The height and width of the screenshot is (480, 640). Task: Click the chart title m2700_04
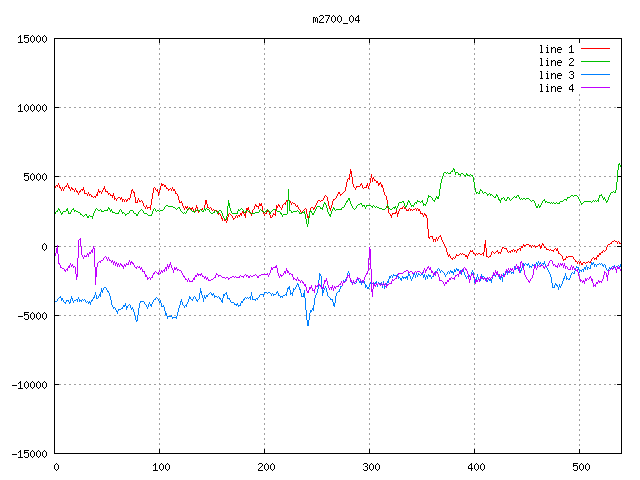point(336,19)
